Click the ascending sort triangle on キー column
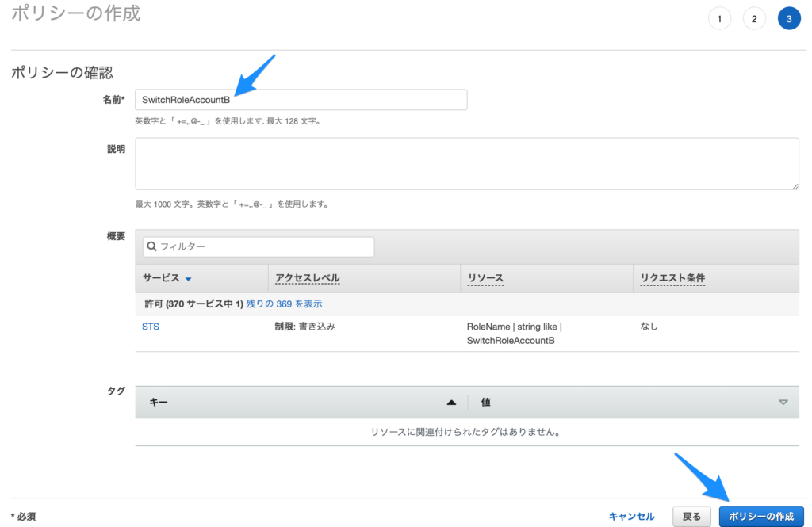This screenshot has height=527, width=812. (x=452, y=402)
